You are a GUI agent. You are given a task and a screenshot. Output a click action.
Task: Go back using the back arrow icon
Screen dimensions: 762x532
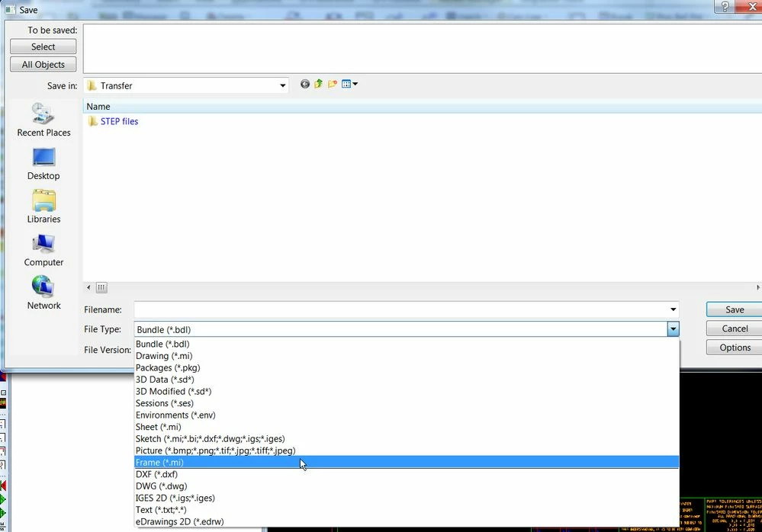(x=304, y=84)
